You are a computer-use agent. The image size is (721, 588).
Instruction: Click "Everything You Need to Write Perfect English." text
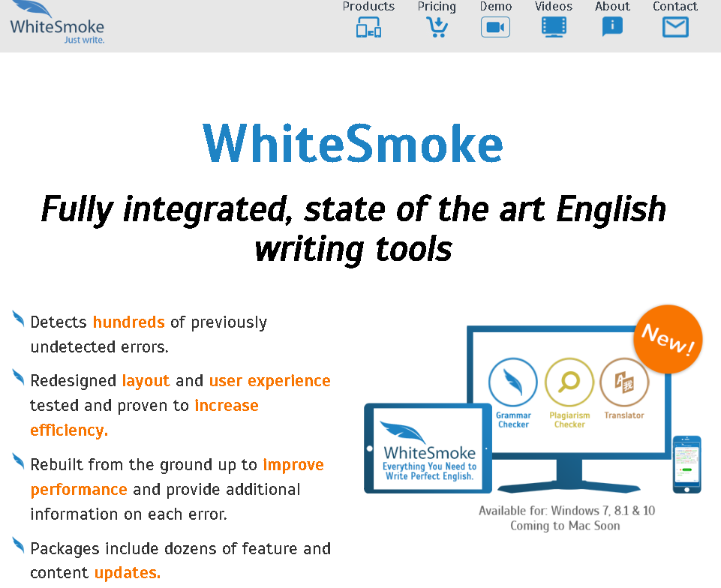point(429,471)
